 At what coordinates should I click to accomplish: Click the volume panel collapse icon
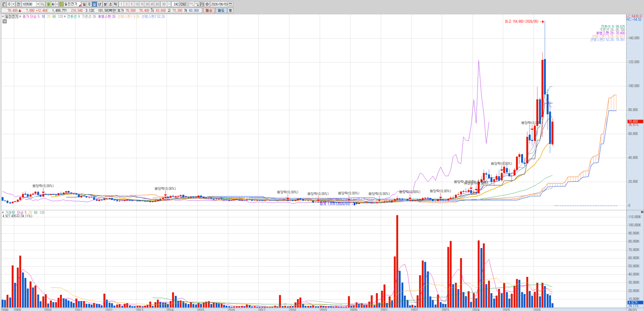point(642,212)
